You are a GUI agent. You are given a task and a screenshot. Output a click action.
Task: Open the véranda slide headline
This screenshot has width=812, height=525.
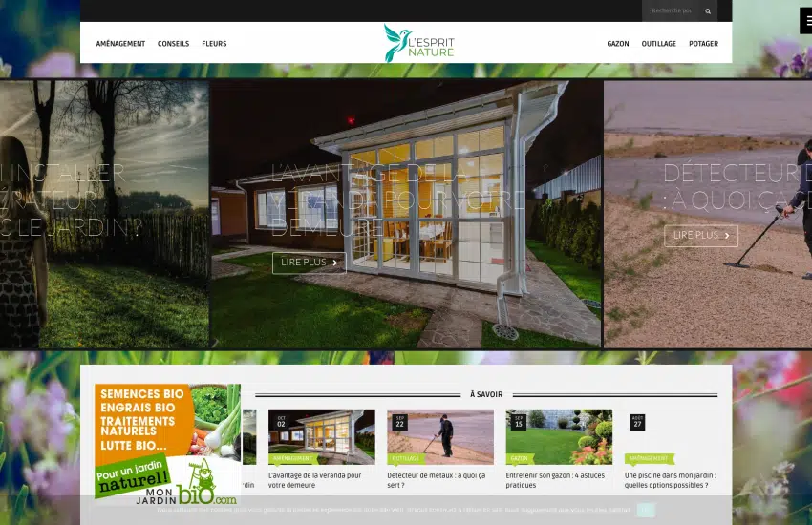pos(397,200)
